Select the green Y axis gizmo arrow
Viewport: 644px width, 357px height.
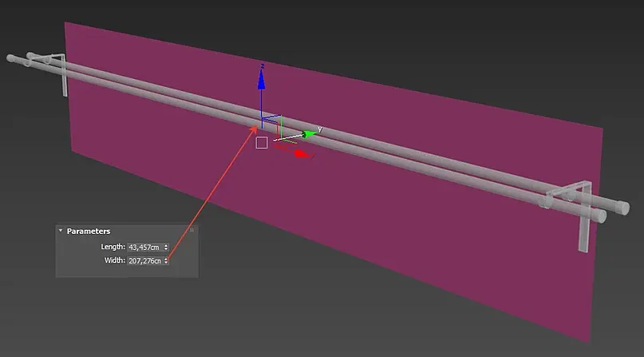(x=310, y=134)
